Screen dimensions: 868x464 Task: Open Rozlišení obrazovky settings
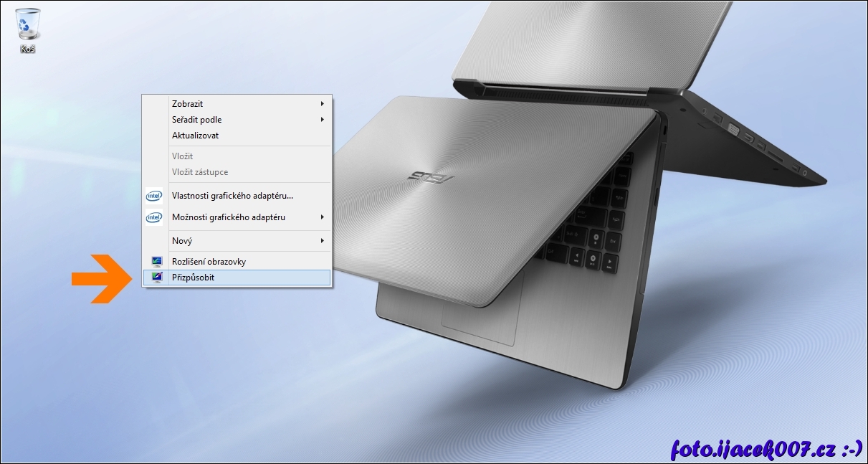click(209, 262)
